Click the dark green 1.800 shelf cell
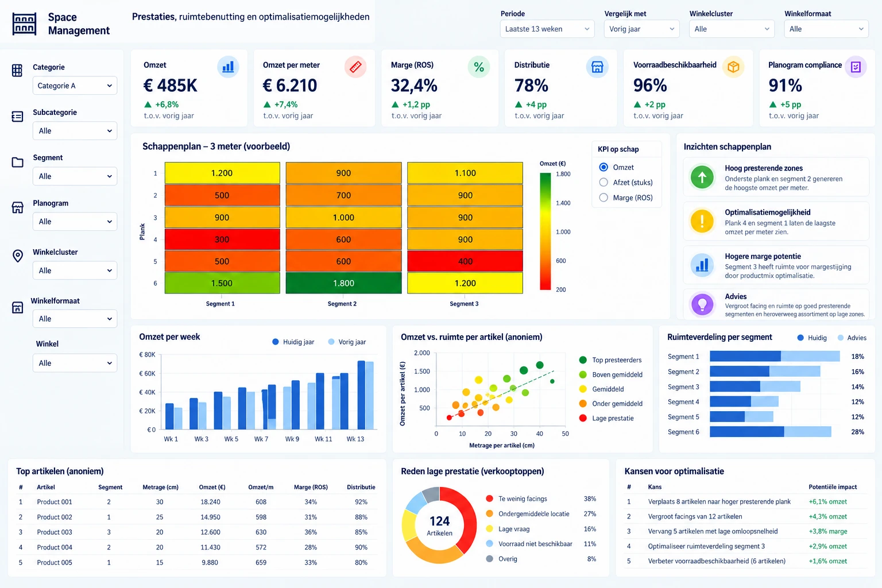Image resolution: width=882 pixels, height=588 pixels. click(x=343, y=283)
